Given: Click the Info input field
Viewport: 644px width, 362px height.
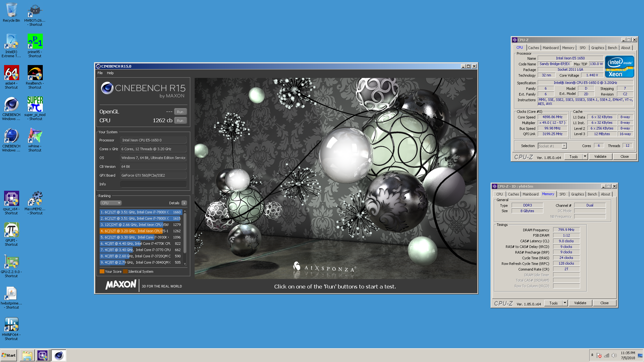Looking at the screenshot, I should (x=153, y=184).
